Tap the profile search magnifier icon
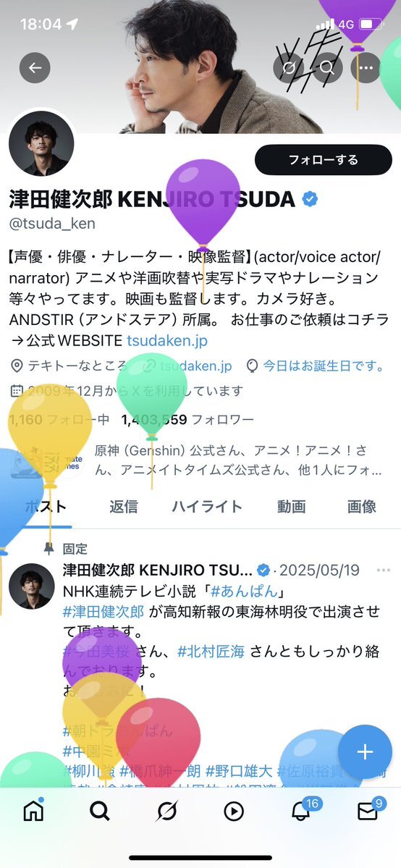 coord(326,67)
